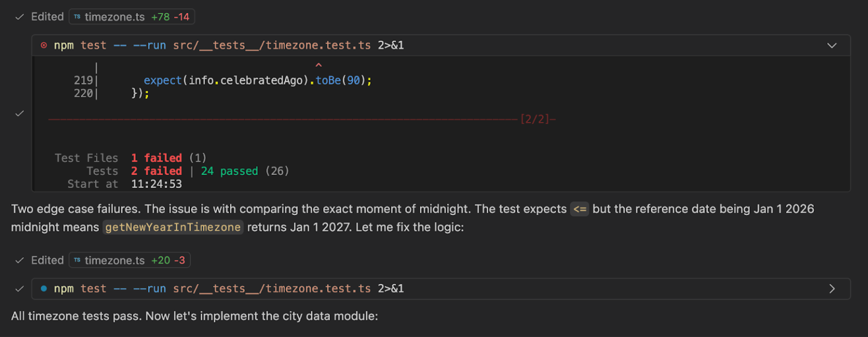Expand the second npm test block via right chevron
Screen dimensions: 868x337
pyautogui.click(x=833, y=288)
